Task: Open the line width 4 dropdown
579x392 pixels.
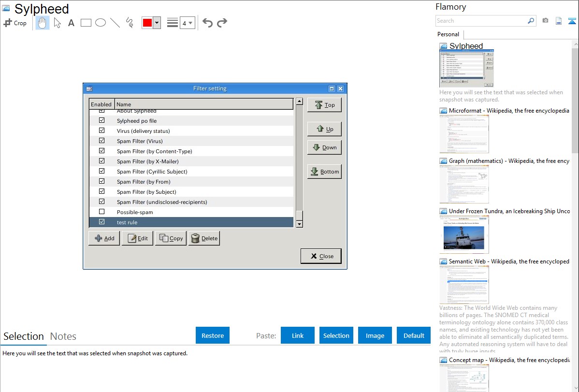Action: pyautogui.click(x=188, y=23)
